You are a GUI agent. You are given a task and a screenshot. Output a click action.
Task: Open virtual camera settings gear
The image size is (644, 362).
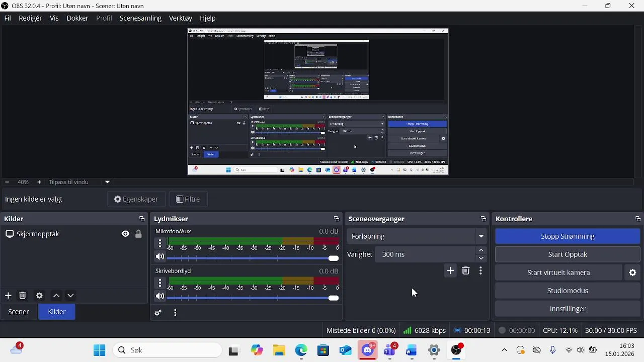point(633,273)
